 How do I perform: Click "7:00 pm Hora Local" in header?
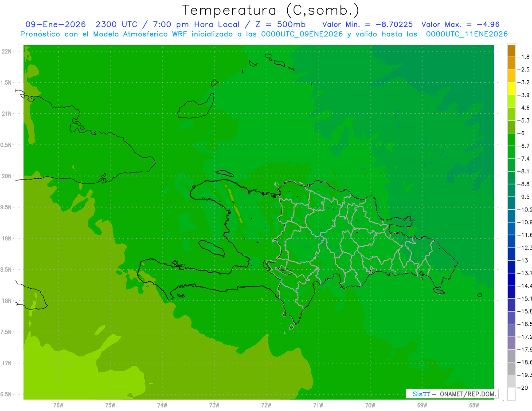[196, 24]
